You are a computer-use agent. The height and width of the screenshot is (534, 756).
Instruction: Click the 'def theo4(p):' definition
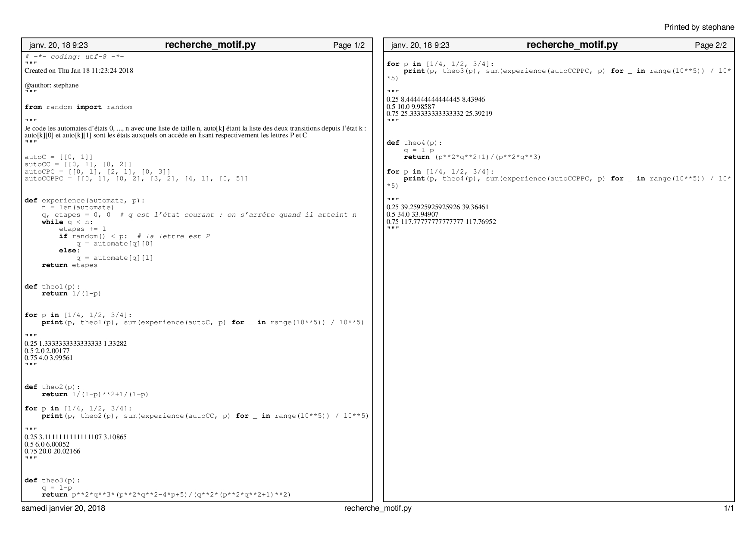(x=414, y=143)
